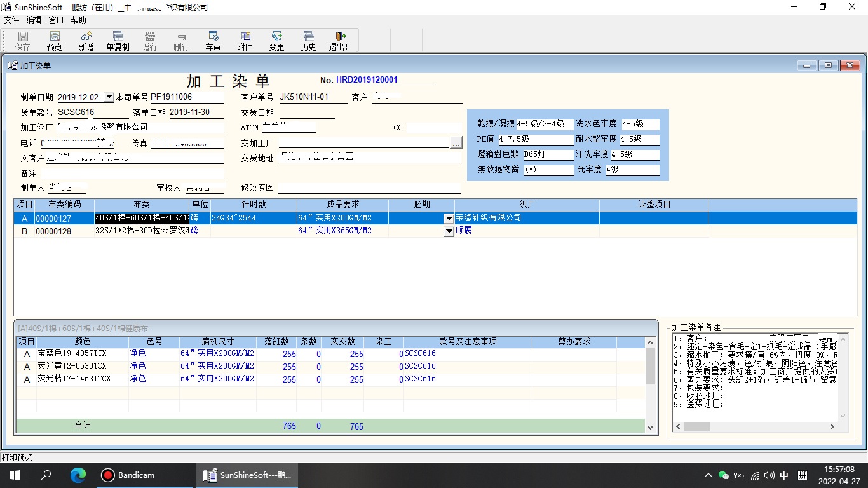Click the 光牢度 field 4级
868x488 pixels.
(x=632, y=170)
